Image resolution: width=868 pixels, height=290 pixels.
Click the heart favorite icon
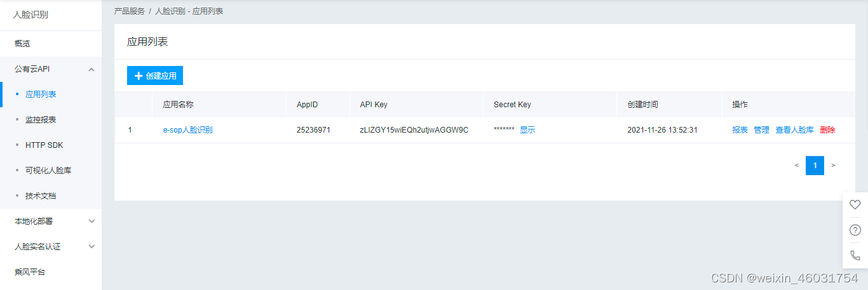click(x=855, y=204)
